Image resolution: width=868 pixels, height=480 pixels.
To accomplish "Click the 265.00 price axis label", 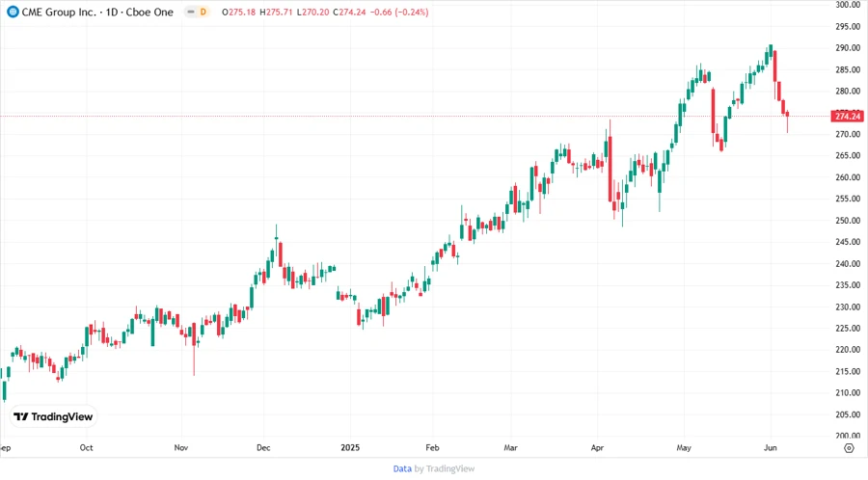I will 848,155.
